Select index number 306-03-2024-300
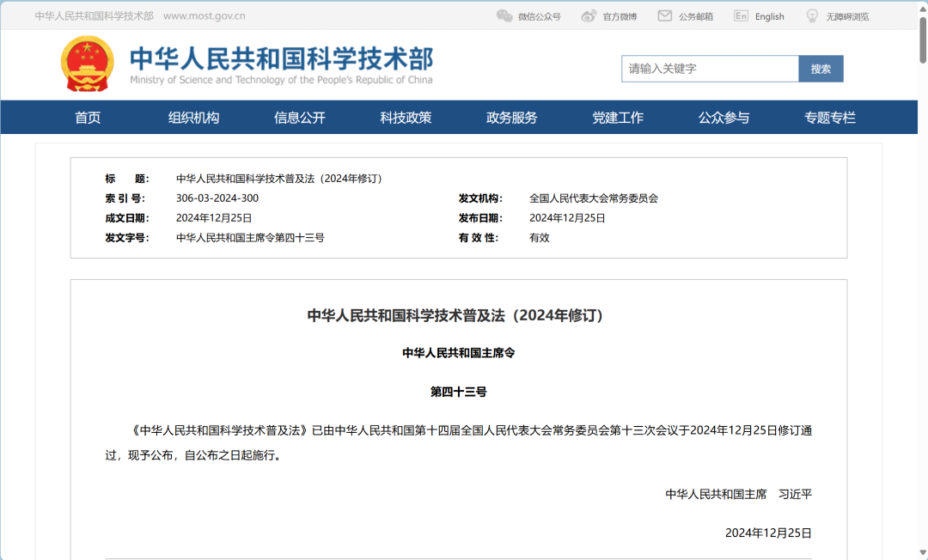928x560 pixels. 217,198
